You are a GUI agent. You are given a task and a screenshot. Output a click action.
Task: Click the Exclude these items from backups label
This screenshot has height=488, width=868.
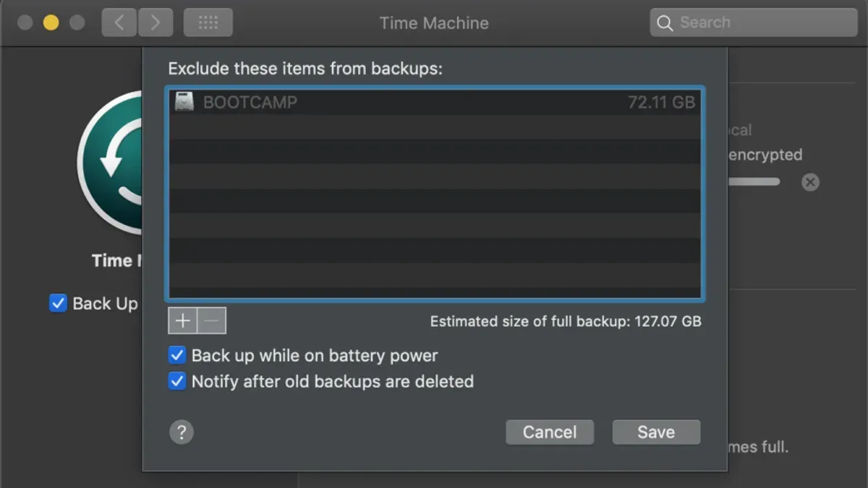tap(305, 69)
